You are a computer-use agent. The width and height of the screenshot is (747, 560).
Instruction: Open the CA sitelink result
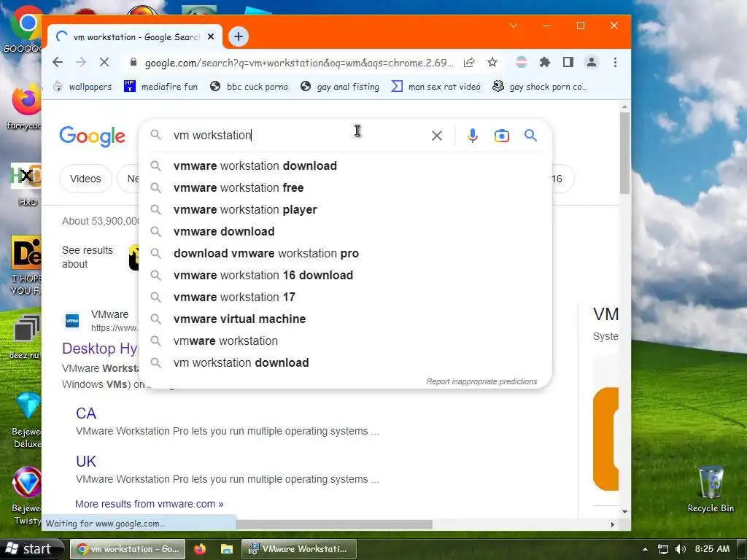coord(86,413)
